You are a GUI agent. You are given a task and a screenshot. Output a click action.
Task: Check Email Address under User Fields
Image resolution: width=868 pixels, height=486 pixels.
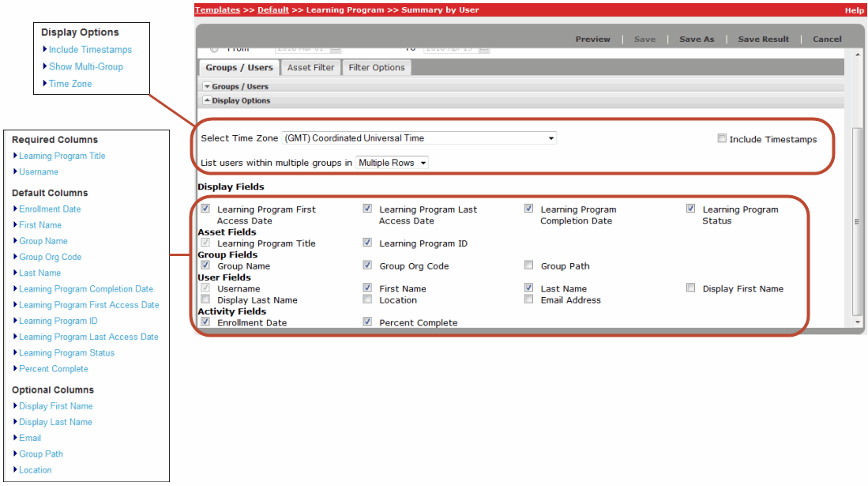[x=528, y=300]
